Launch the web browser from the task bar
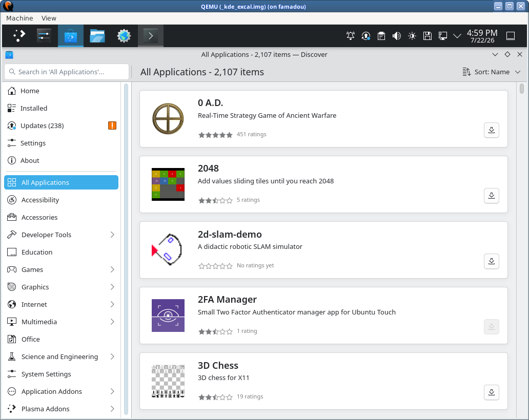529x420 pixels. click(x=124, y=35)
